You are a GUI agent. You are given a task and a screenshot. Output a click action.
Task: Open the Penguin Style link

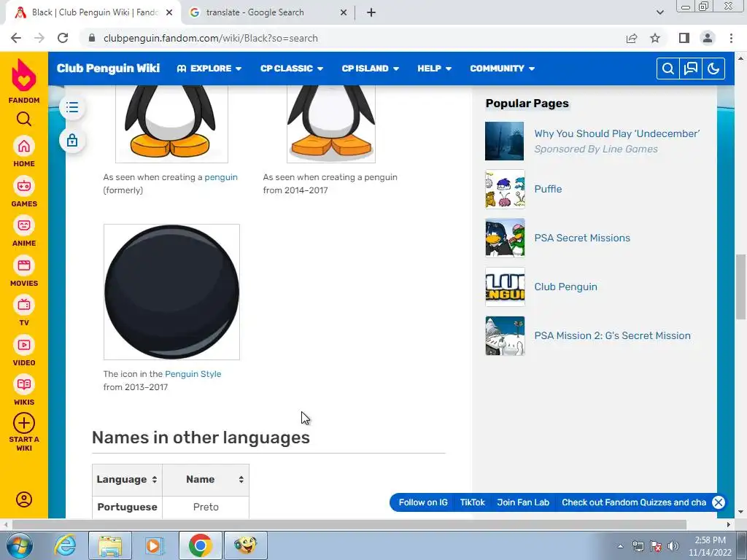[193, 374]
